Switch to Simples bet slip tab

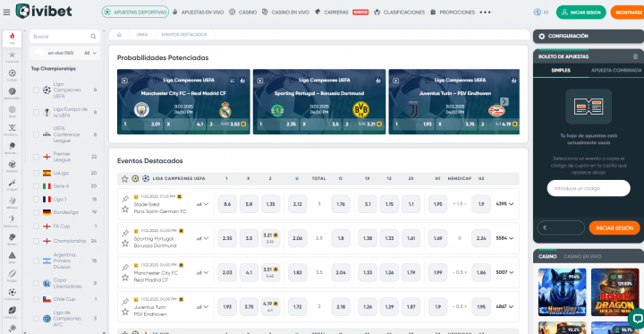[561, 71]
